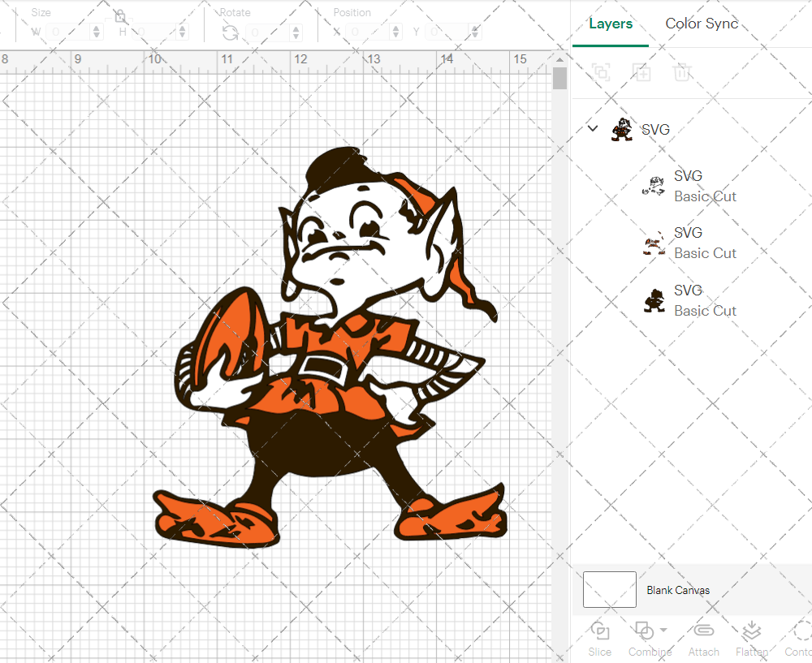
Task: Select the Layers tab
Action: (611, 24)
